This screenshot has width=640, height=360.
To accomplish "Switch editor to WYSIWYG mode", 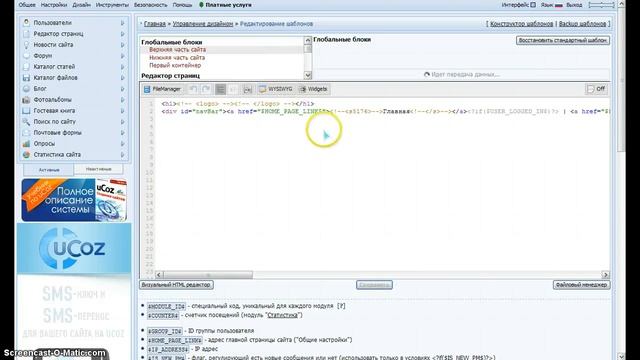I will (276, 89).
